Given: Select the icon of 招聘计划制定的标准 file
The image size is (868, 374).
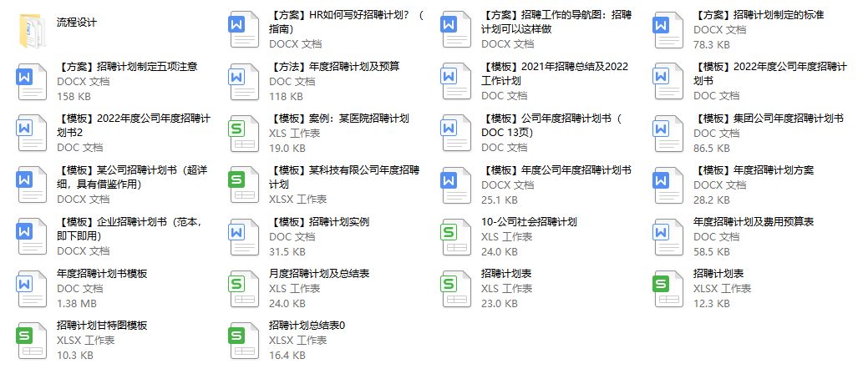Looking at the screenshot, I should click(668, 30).
